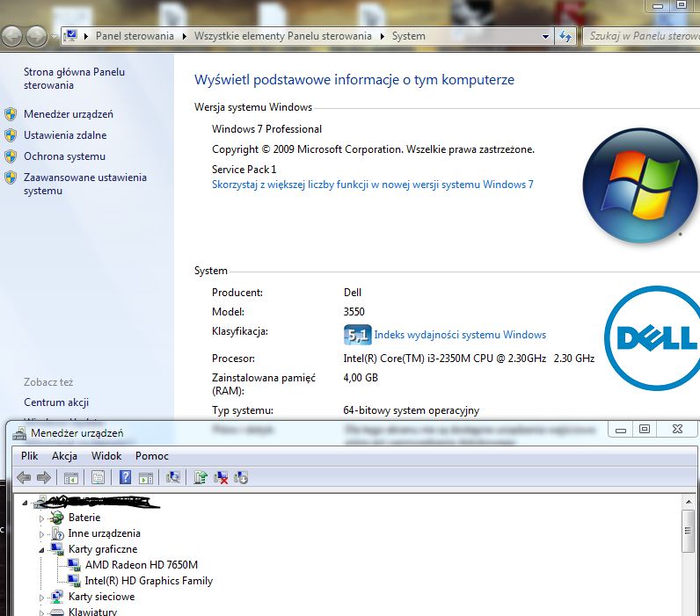Click the Update driver software icon

click(201, 478)
